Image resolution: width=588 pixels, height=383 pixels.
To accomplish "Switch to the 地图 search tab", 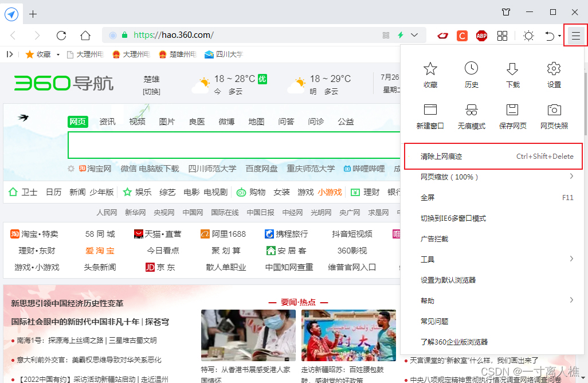I will click(257, 122).
